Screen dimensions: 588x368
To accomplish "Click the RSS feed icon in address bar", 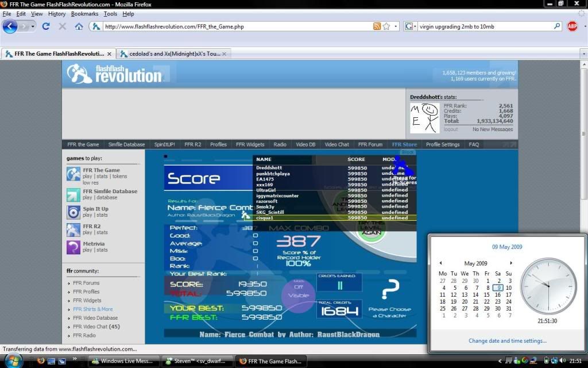I will pos(377,26).
